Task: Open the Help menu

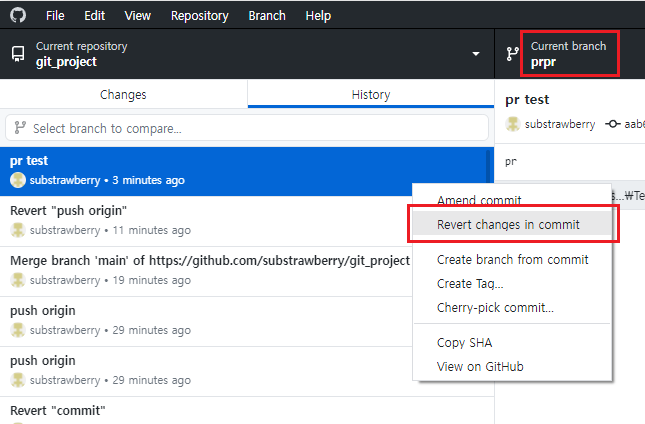Action: click(318, 16)
